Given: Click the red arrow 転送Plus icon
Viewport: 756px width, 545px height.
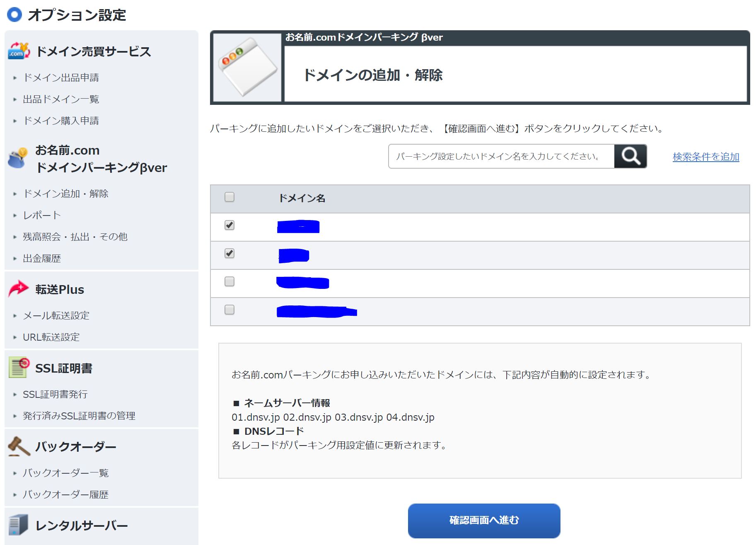Looking at the screenshot, I should [18, 289].
